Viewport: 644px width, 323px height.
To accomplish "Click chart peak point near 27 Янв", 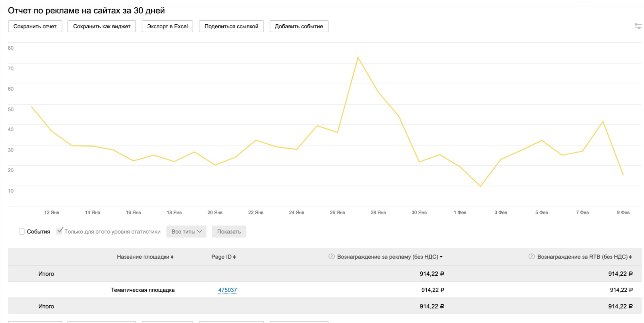I will [x=358, y=58].
